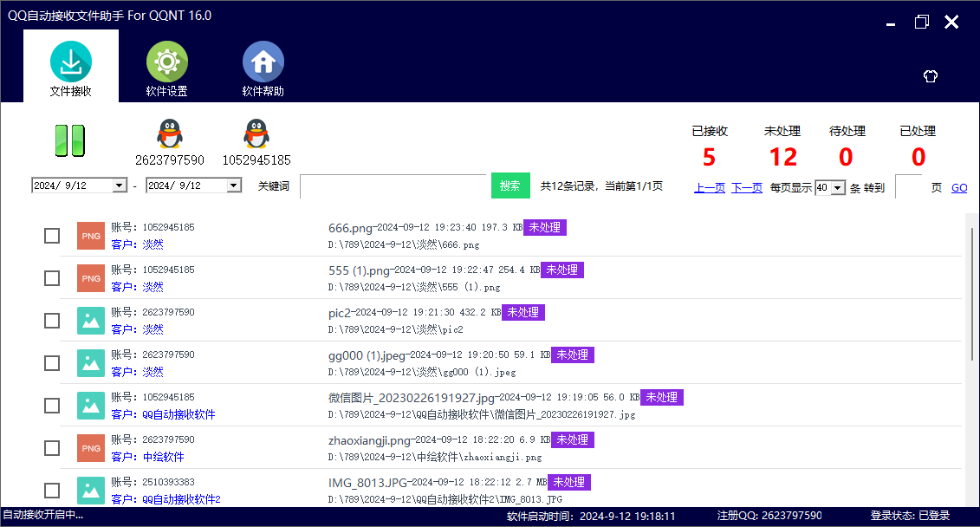Click file name zhaoxiangji.png
The height and width of the screenshot is (527, 980).
click(369, 440)
